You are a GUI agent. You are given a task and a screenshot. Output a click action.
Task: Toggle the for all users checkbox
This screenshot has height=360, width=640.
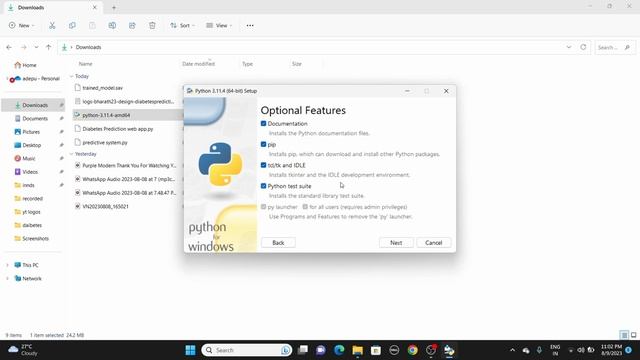tap(305, 207)
